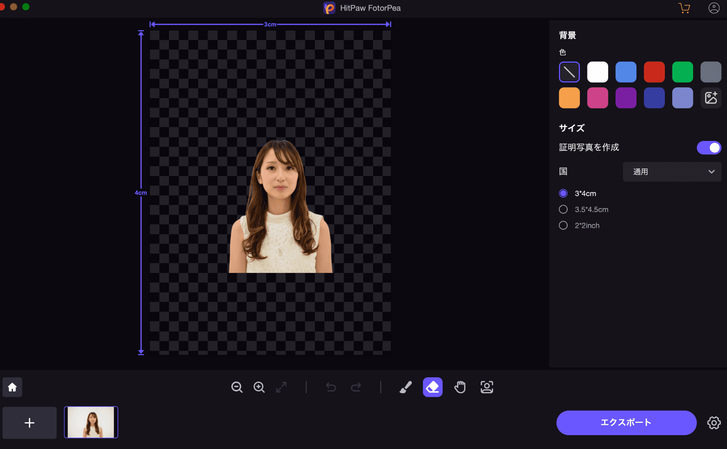Open the shopping cart
Image resolution: width=727 pixels, height=449 pixels.
(x=684, y=8)
